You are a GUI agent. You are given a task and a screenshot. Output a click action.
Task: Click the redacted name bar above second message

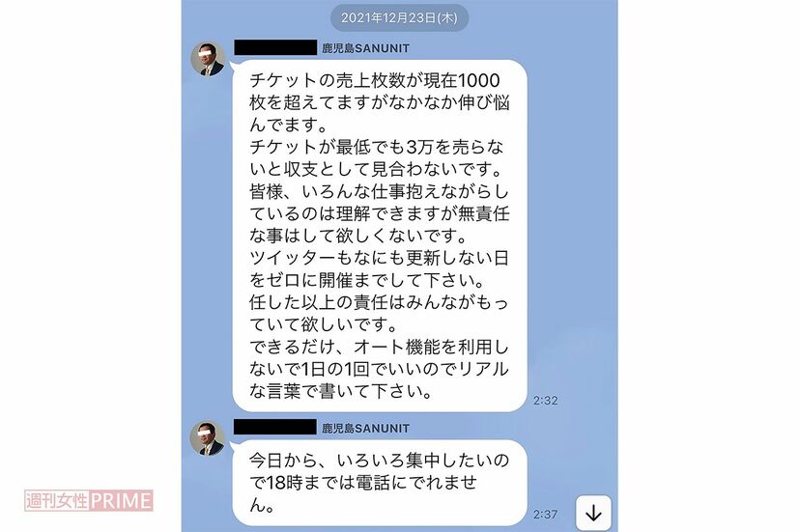pos(275,427)
